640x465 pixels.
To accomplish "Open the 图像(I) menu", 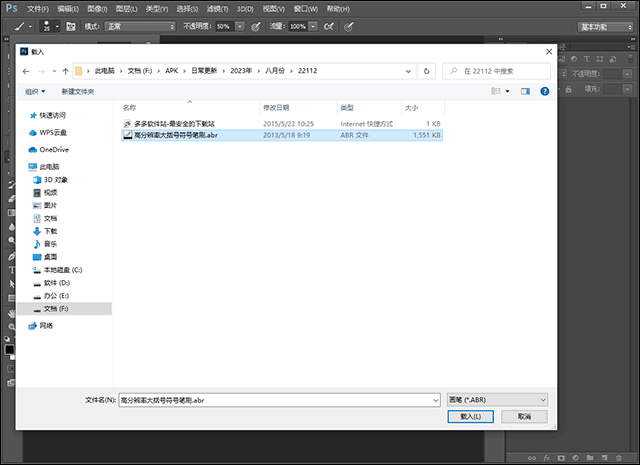I will point(97,9).
